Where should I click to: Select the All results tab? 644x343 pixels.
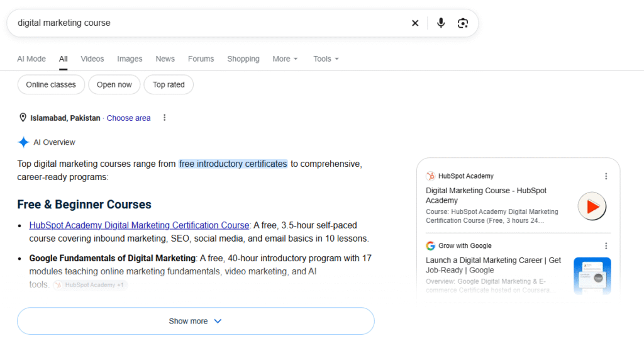64,59
